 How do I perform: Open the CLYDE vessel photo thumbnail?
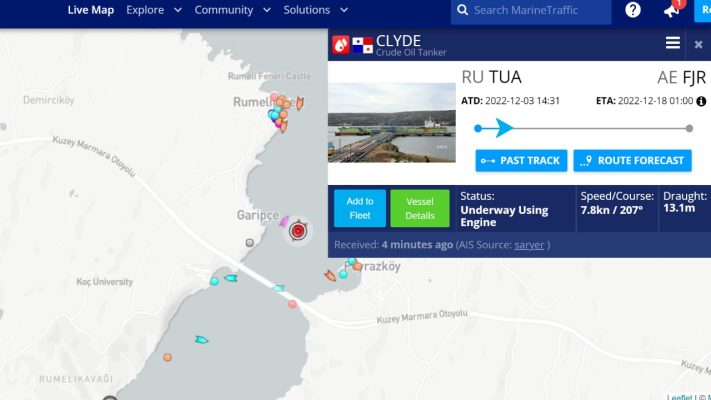click(392, 122)
